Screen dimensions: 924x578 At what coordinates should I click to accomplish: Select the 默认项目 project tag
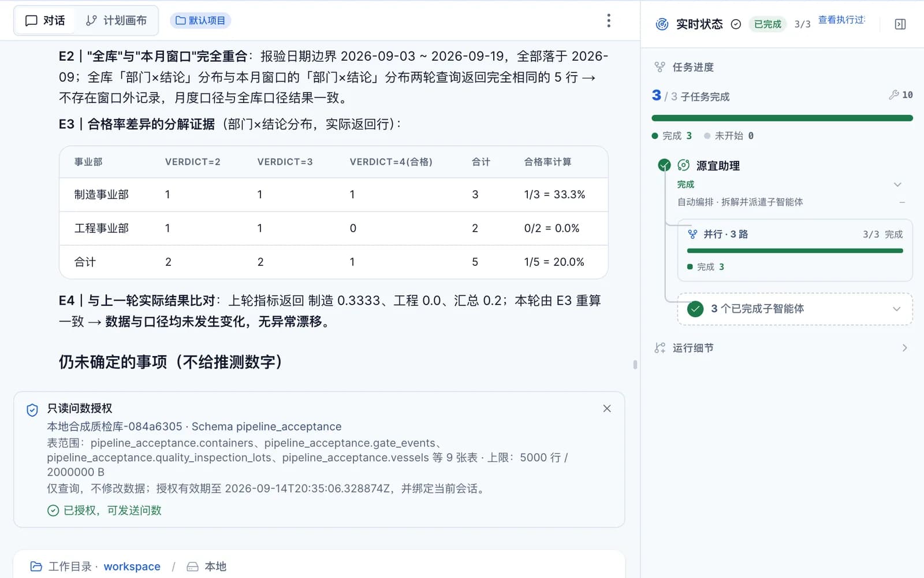[200, 20]
